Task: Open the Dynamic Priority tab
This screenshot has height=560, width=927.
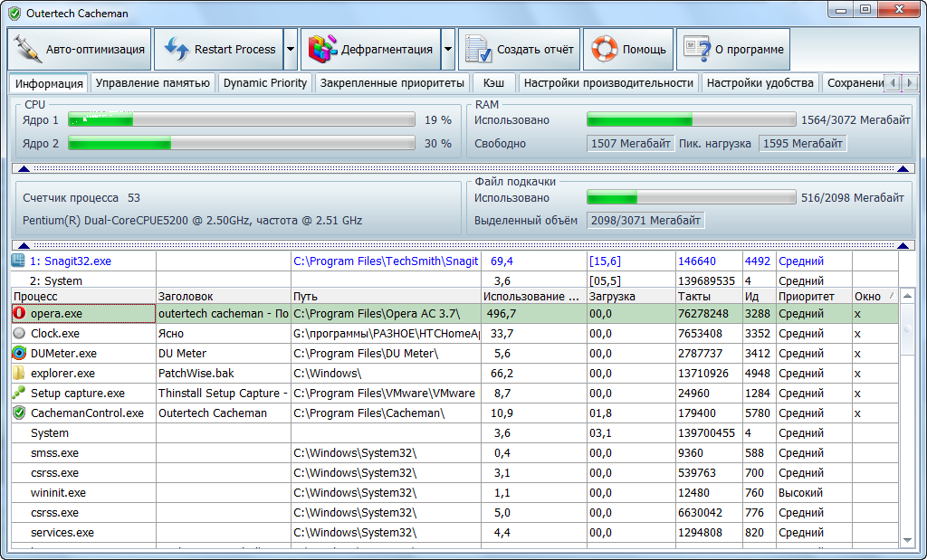Action: [265, 82]
